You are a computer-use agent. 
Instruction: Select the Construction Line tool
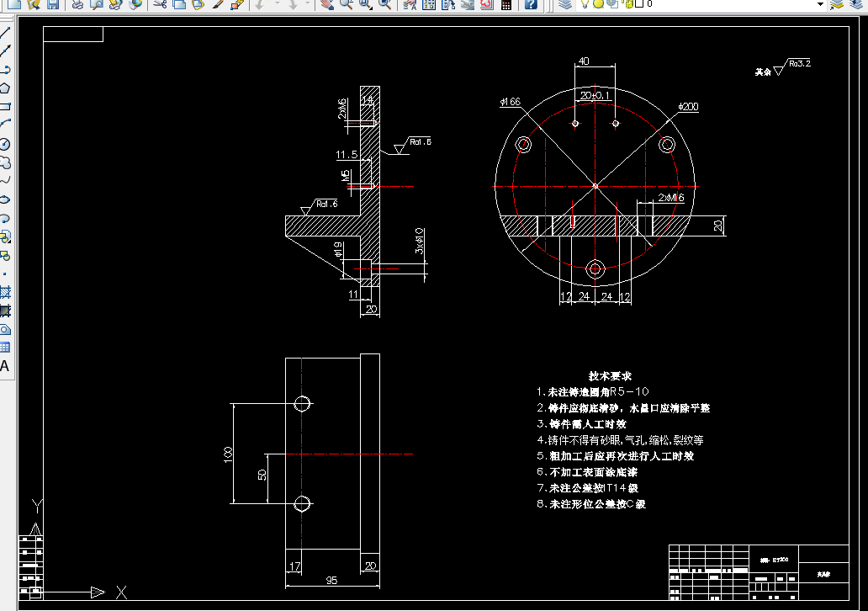coord(5,51)
